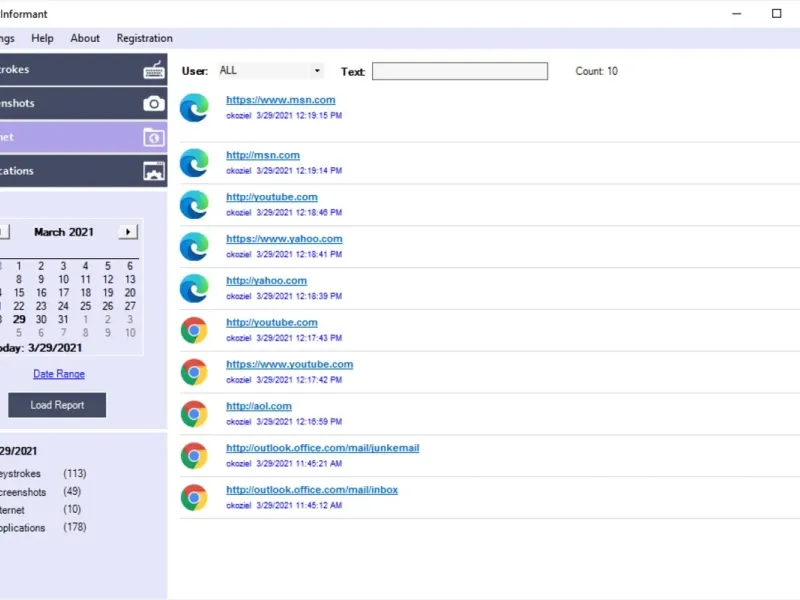The image size is (800, 600).
Task: Click into the Text filter field
Action: (460, 71)
